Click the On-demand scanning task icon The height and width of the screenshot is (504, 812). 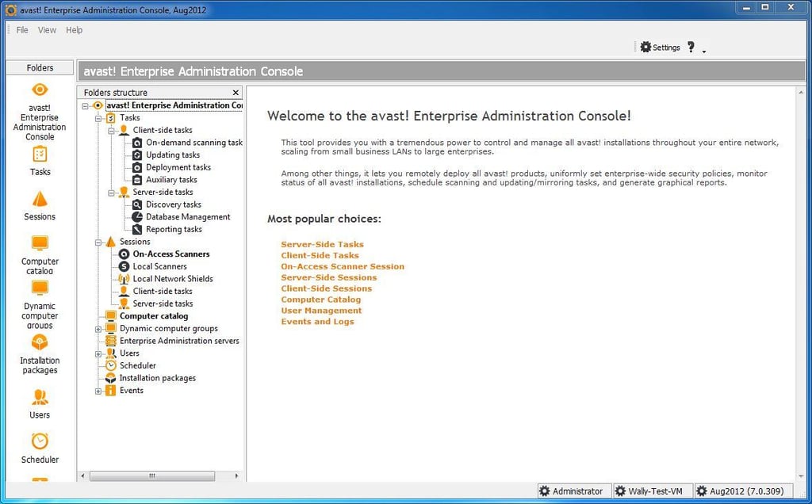tap(137, 143)
